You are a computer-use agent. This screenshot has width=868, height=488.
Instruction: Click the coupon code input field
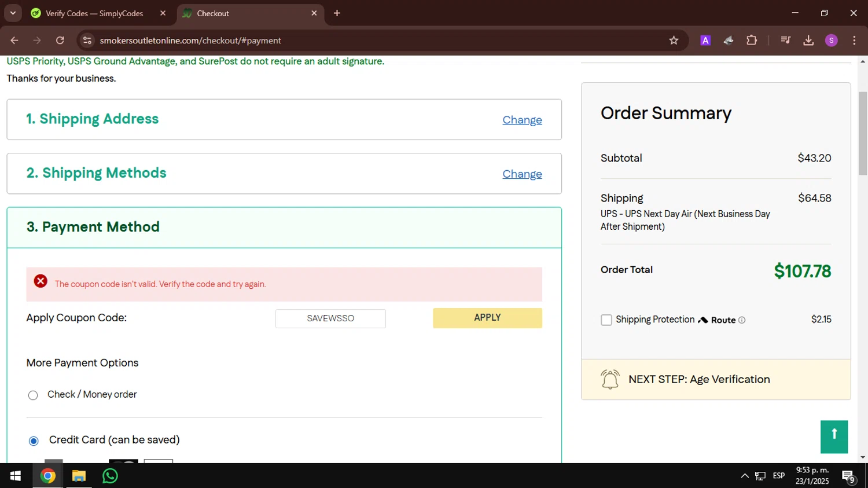(x=330, y=318)
